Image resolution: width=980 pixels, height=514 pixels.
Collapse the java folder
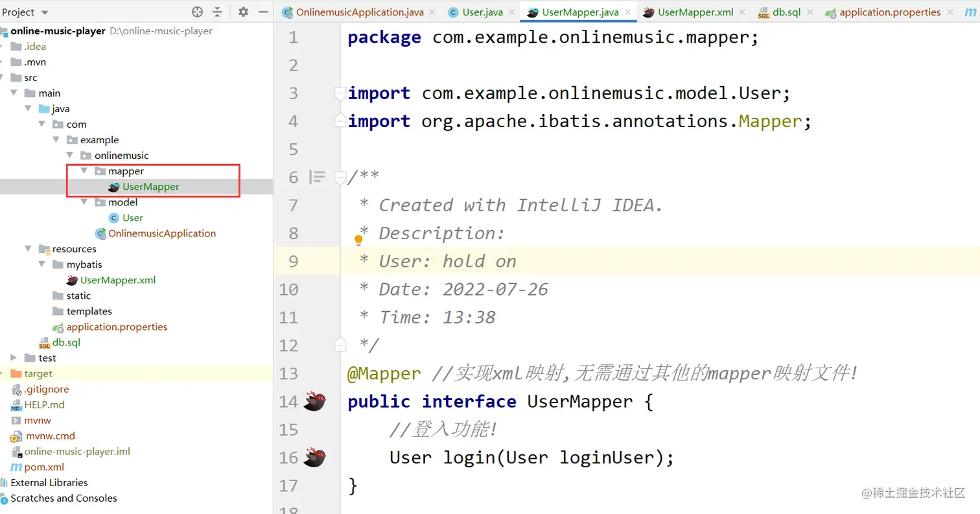[x=29, y=109]
